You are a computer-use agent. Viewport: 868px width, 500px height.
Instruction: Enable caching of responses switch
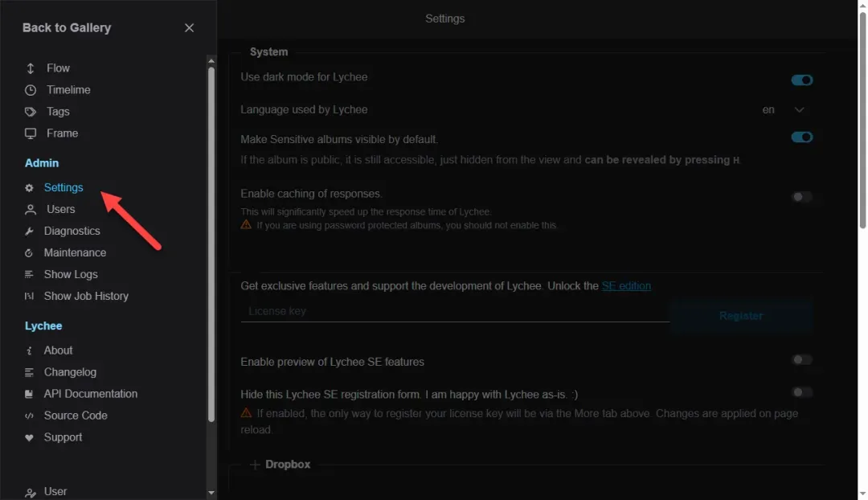tap(801, 197)
